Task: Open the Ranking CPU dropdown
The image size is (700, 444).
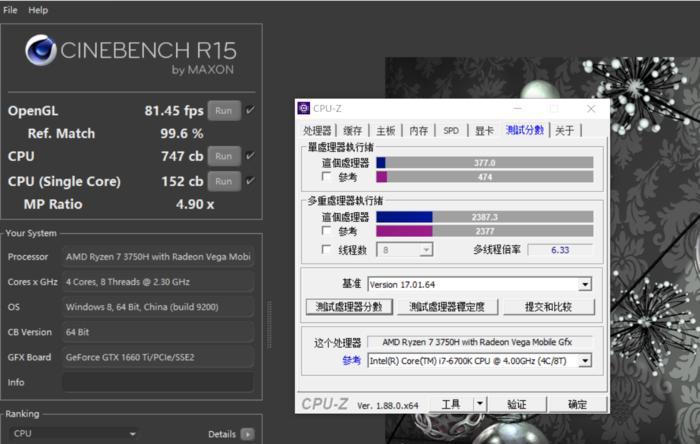Action: [74, 434]
